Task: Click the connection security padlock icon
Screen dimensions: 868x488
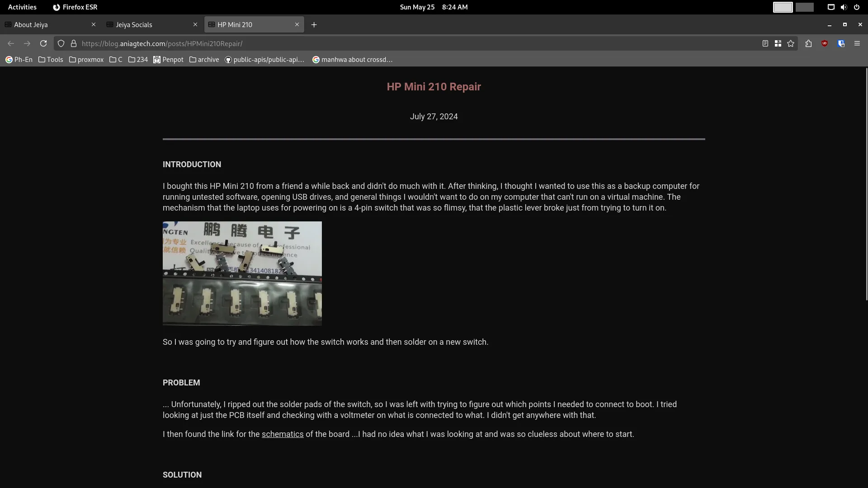Action: tap(74, 43)
